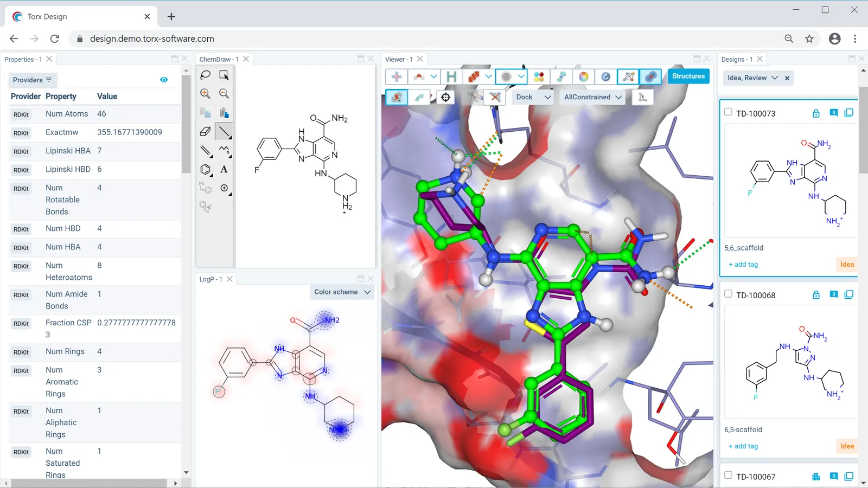
Task: Click the teal ellipsoids icon in viewer toolbar
Action: click(561, 76)
